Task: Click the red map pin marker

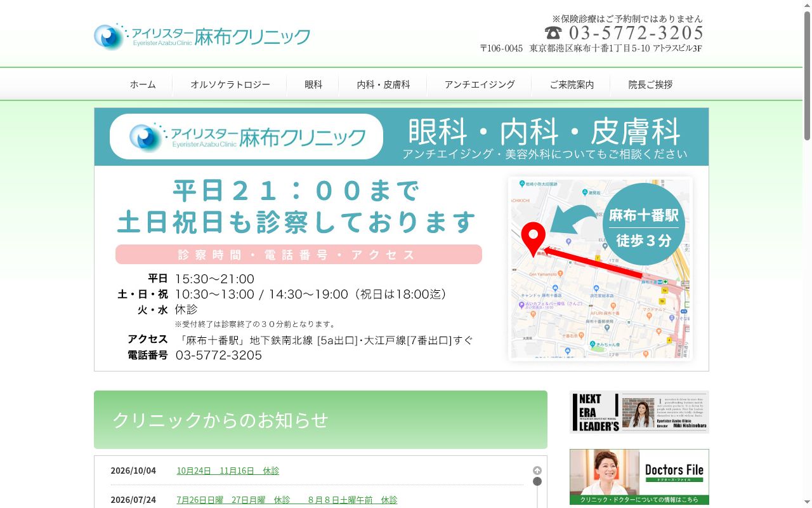Action: [533, 239]
